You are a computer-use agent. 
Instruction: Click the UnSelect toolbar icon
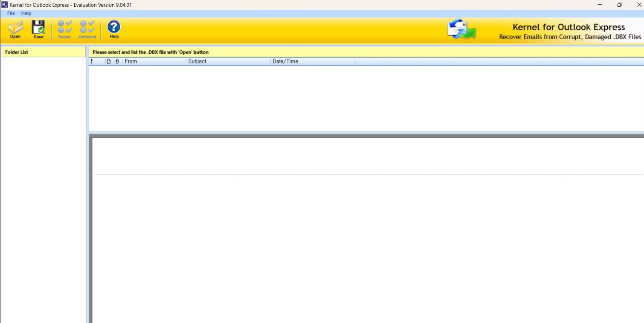pyautogui.click(x=87, y=30)
